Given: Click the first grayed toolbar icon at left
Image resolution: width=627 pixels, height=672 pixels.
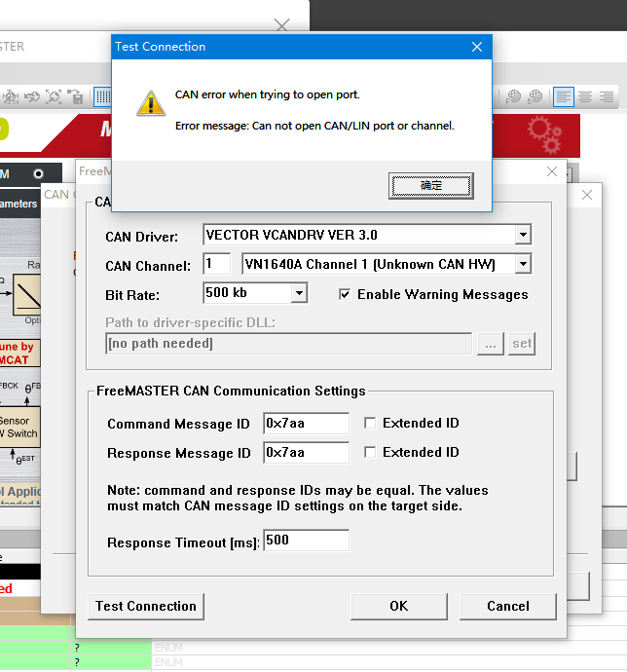Looking at the screenshot, I should coord(11,96).
